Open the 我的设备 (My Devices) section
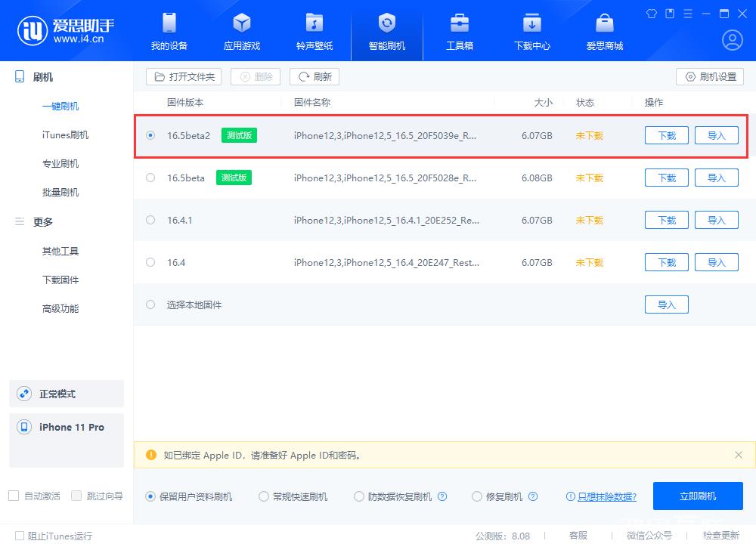This screenshot has height=547, width=756. coord(169,30)
